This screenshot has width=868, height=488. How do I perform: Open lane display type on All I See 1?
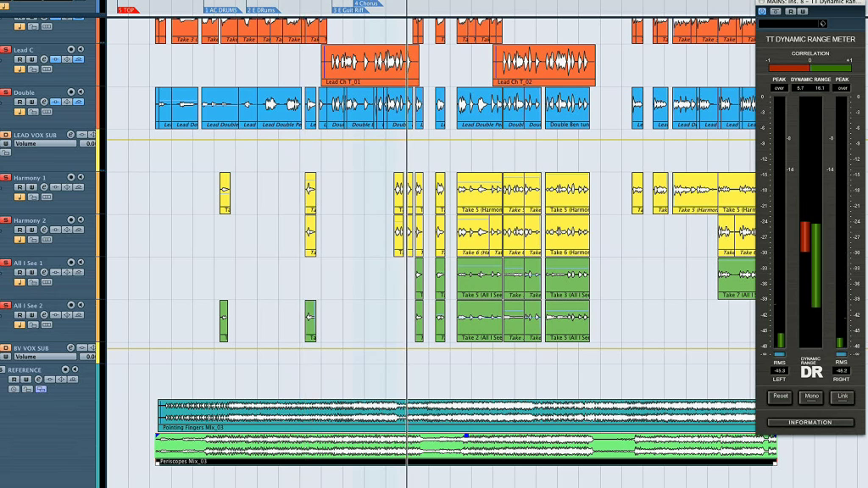click(x=47, y=282)
